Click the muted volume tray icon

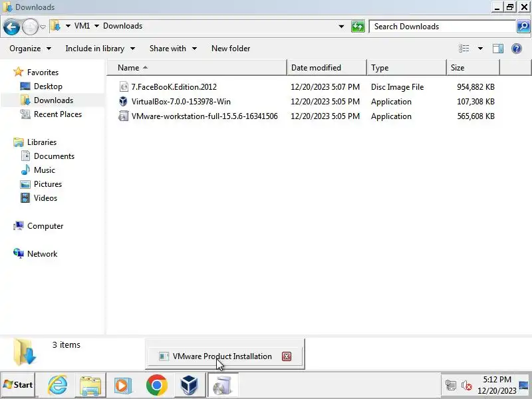coord(467,386)
